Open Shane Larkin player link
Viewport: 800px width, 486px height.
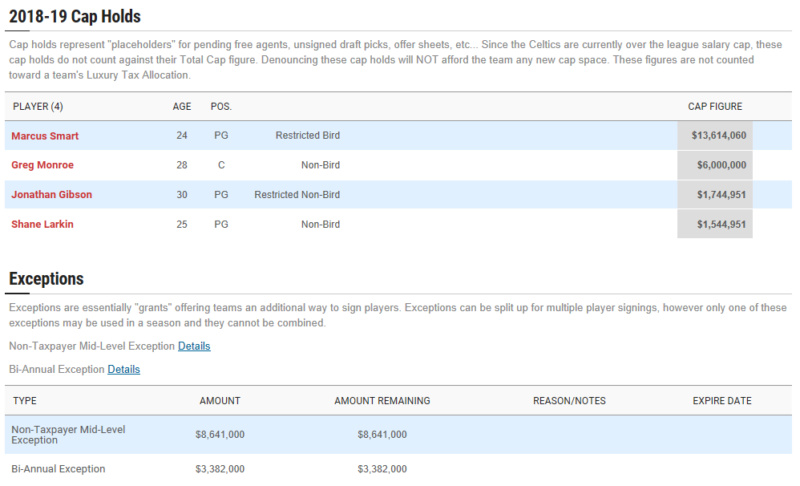coord(42,224)
